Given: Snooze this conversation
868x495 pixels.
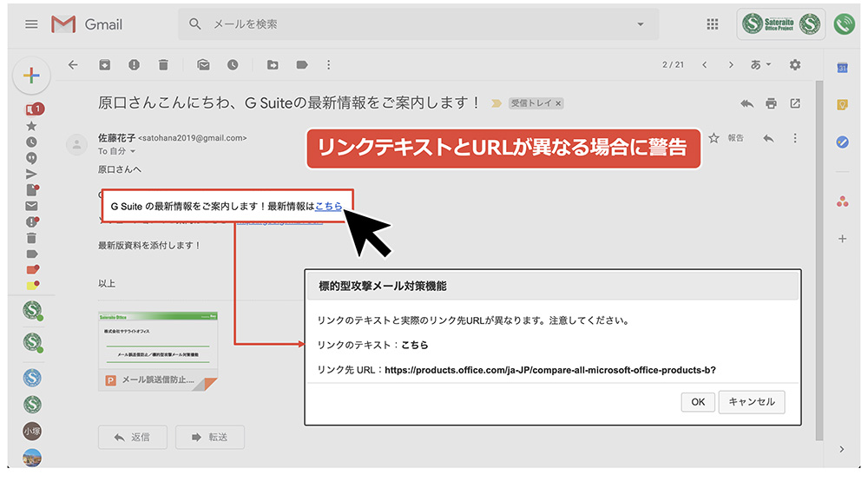Looking at the screenshot, I should coord(233,65).
